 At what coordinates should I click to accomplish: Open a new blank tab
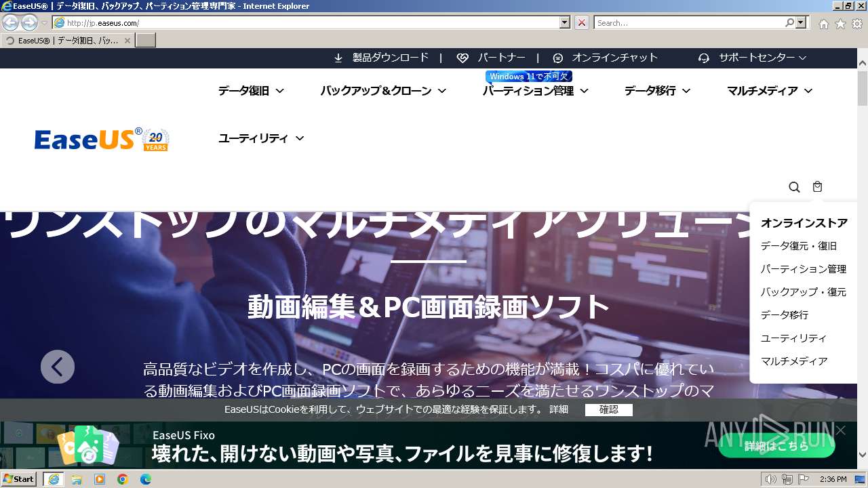click(146, 41)
